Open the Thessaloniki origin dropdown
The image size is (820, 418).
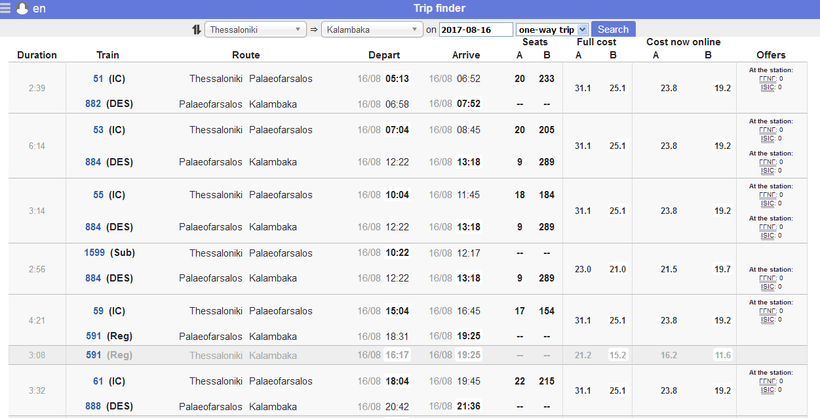[x=255, y=30]
